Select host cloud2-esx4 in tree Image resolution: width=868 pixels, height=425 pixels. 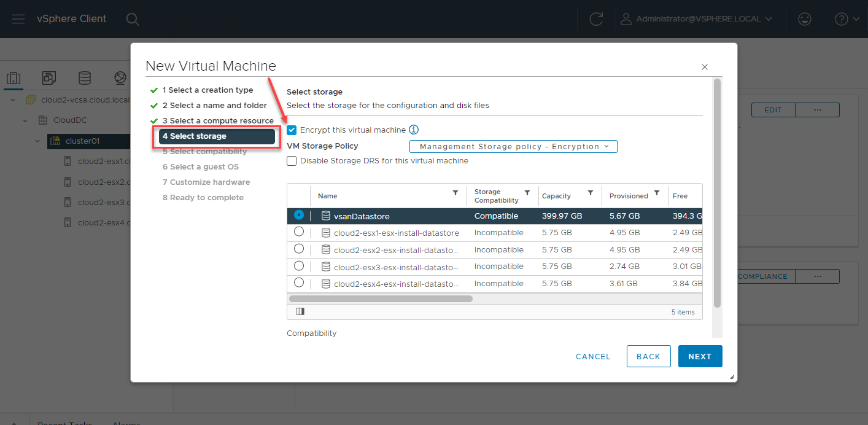104,223
